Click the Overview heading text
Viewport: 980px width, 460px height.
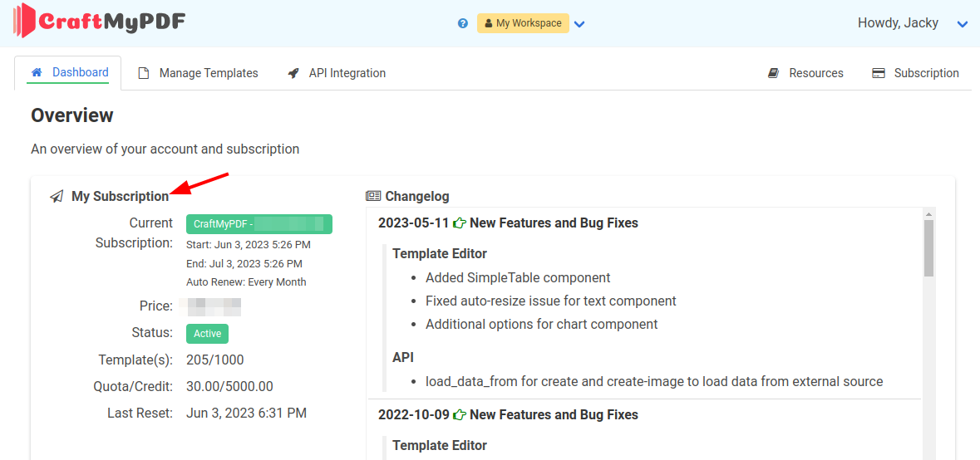click(72, 115)
